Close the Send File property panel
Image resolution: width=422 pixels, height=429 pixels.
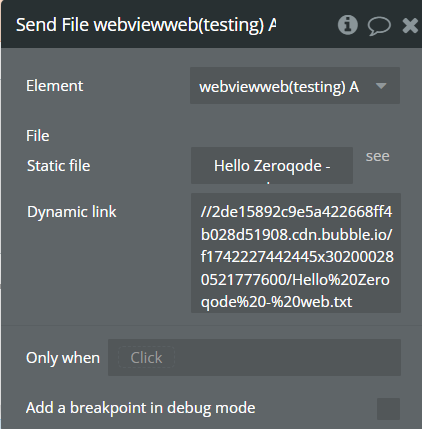pyautogui.click(x=410, y=26)
